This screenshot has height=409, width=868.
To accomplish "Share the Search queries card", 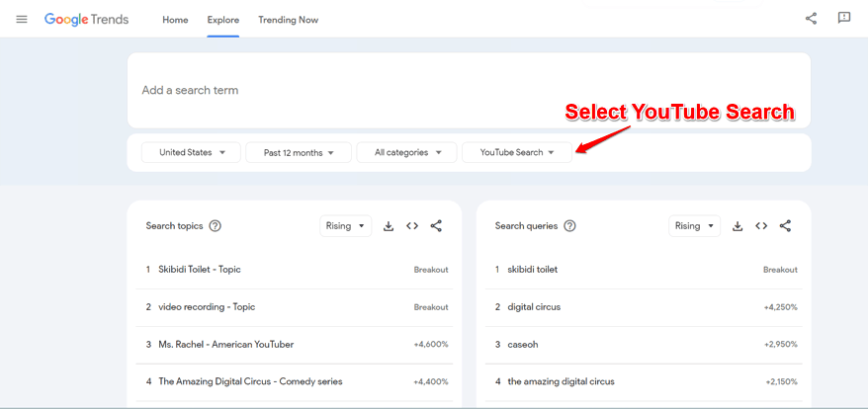I will (785, 226).
